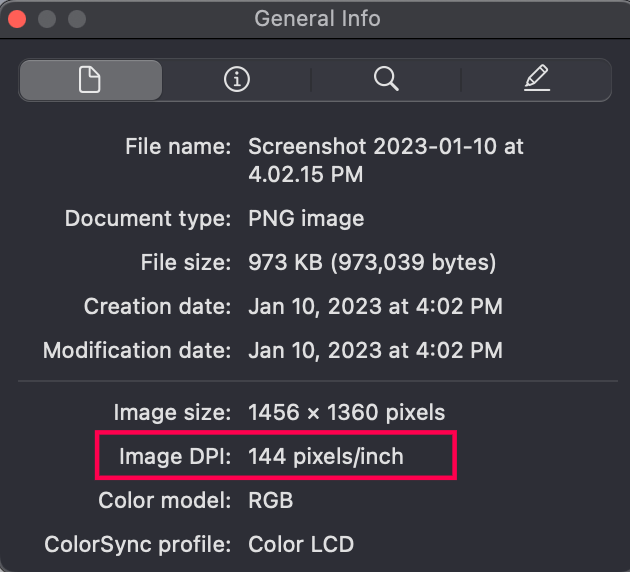Click the Modification date value
The width and height of the screenshot is (630, 572).
pyautogui.click(x=375, y=351)
